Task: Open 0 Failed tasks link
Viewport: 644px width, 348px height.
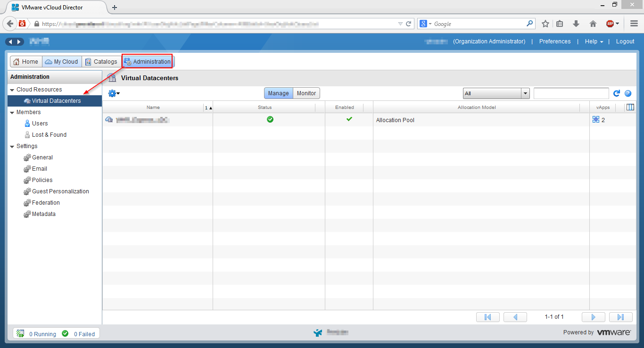Action: click(84, 334)
